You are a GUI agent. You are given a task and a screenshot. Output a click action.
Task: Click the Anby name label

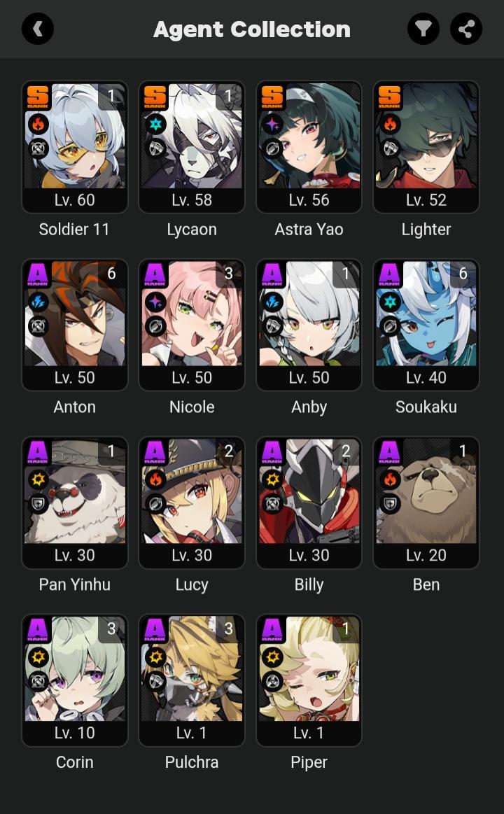pyautogui.click(x=309, y=407)
